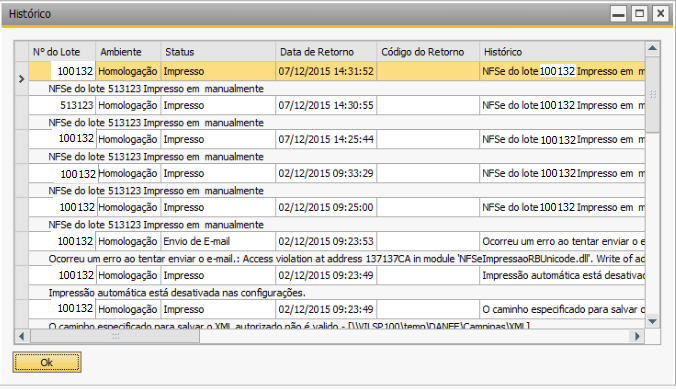Click lot number 100132 in the 09:33:29 row
676x389 pixels.
[62, 173]
